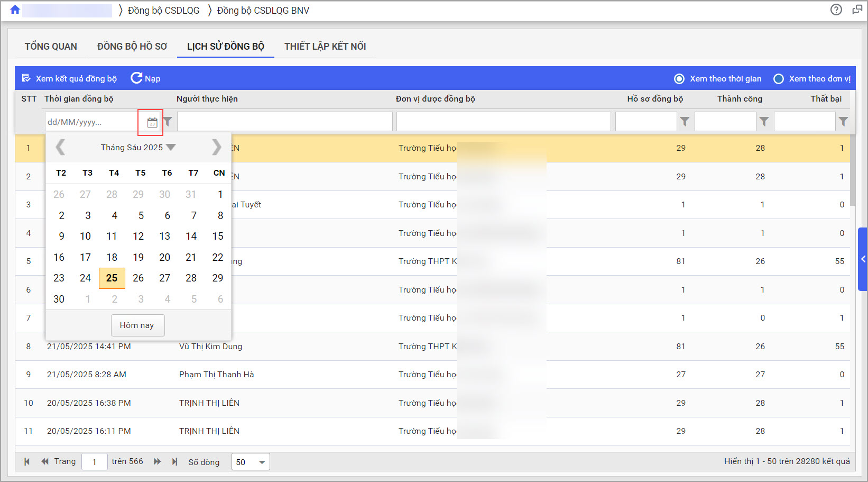This screenshot has height=482, width=868.
Task: Click Vũ Thị Kim Dung cell
Action: 211,347
